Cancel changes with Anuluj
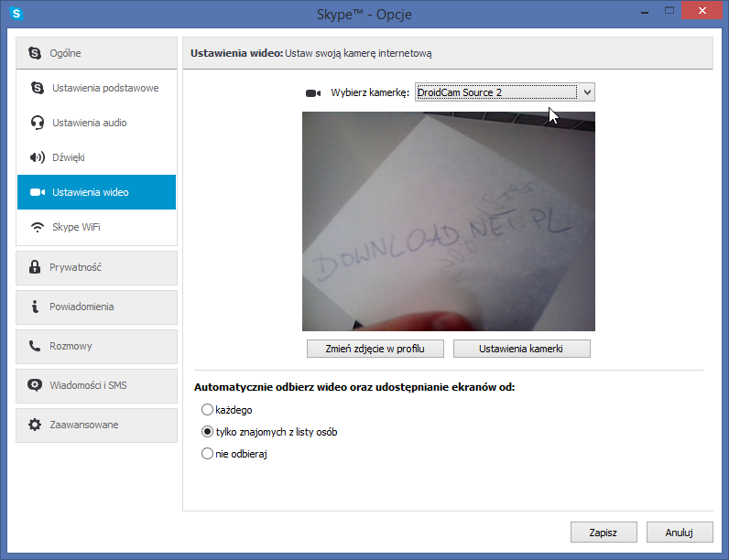Viewport: 729px width, 560px height. click(680, 533)
